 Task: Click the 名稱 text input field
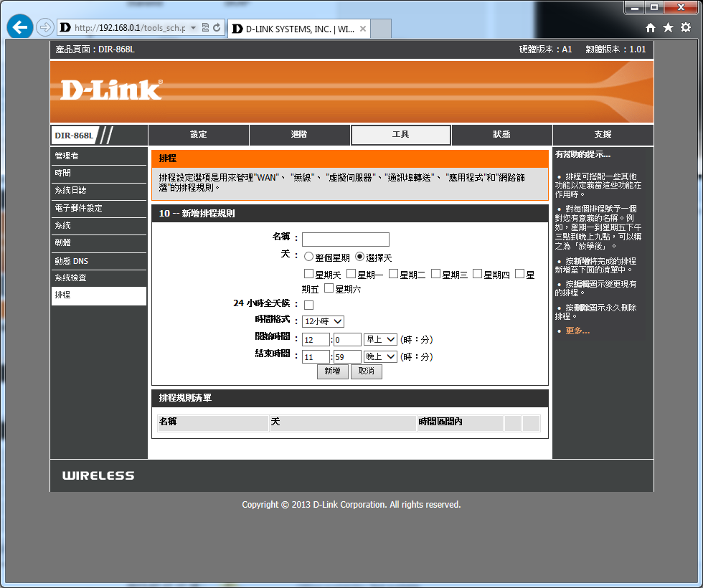[x=345, y=240]
